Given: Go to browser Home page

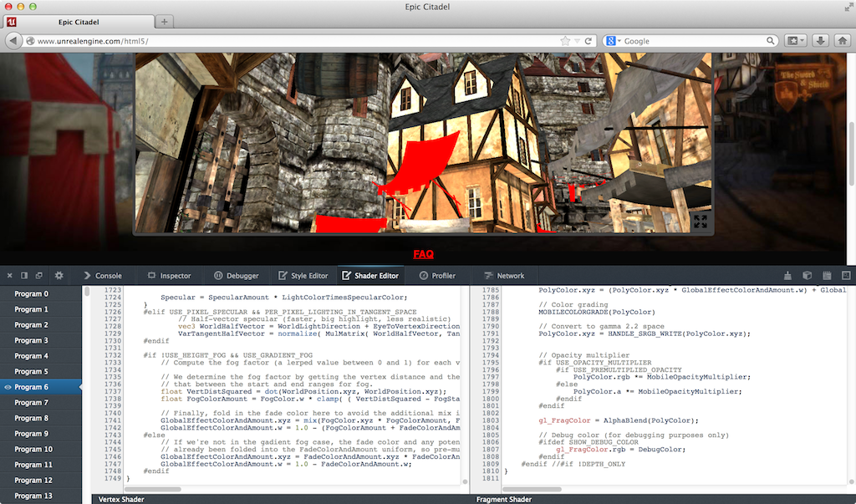Looking at the screenshot, I should pos(843,41).
